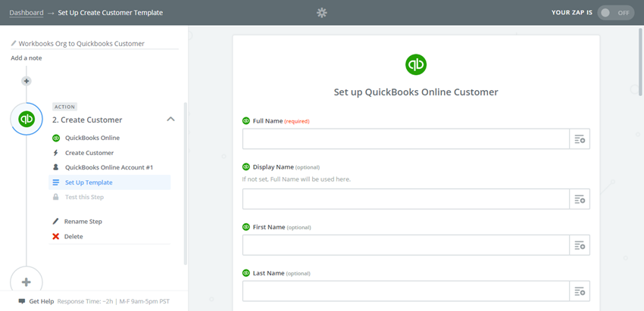Screen dimensions: 644x311
Task: Click the sidebar vertical scrollbar
Action: pyautogui.click(x=185, y=183)
